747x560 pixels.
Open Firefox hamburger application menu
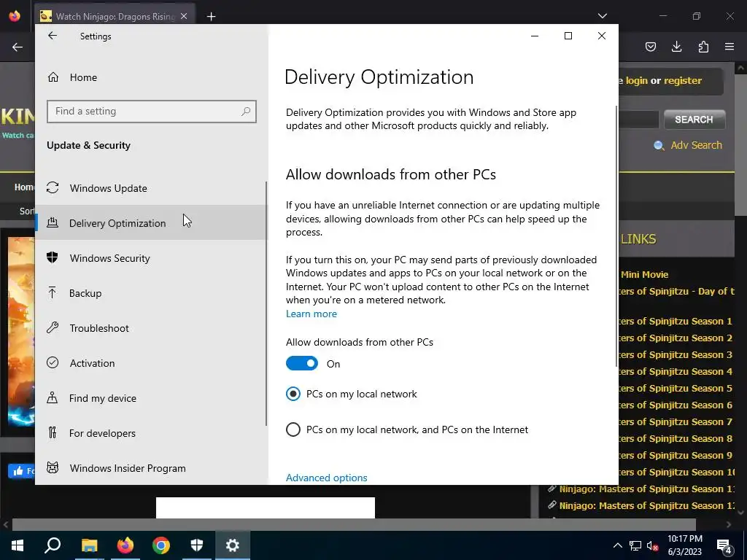pos(729,47)
